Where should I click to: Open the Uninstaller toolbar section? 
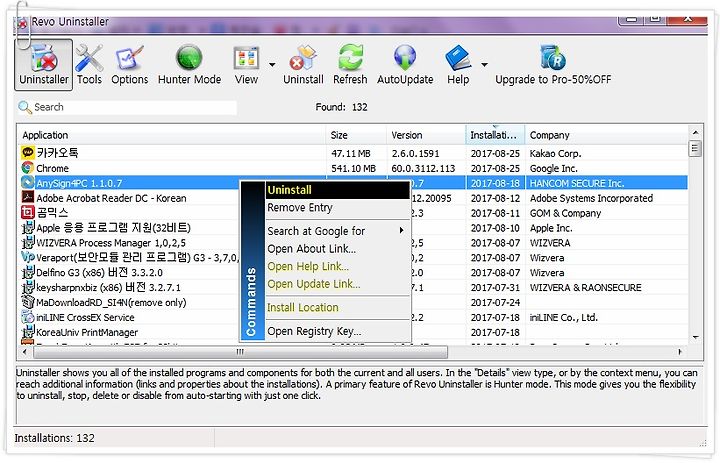tap(44, 65)
